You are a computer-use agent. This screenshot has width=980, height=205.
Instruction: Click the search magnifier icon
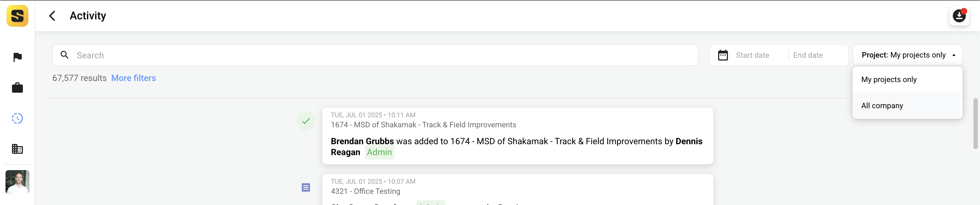point(65,55)
